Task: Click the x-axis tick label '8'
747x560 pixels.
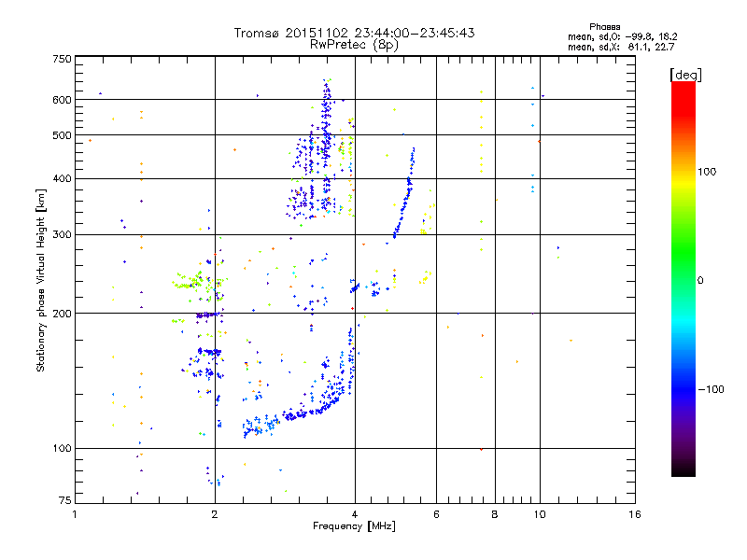Action: (x=495, y=514)
